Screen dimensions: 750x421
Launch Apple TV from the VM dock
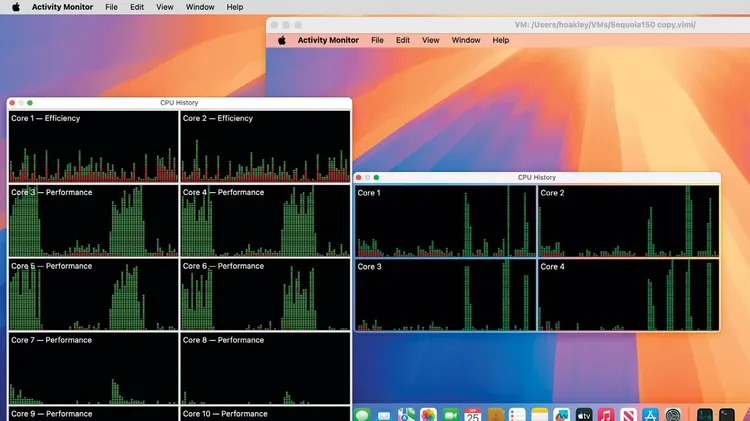pos(584,415)
